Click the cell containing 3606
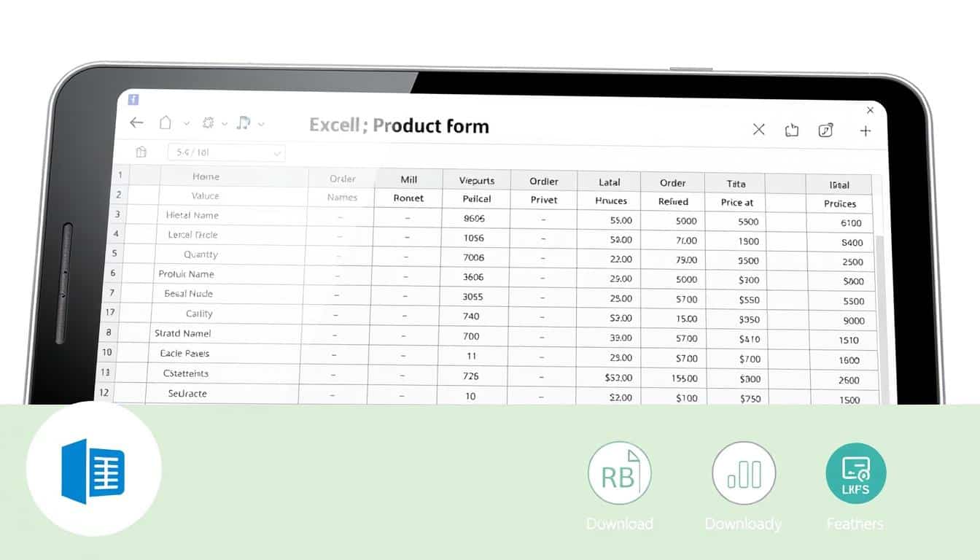Viewport: 980px width, 560px height. 473,277
